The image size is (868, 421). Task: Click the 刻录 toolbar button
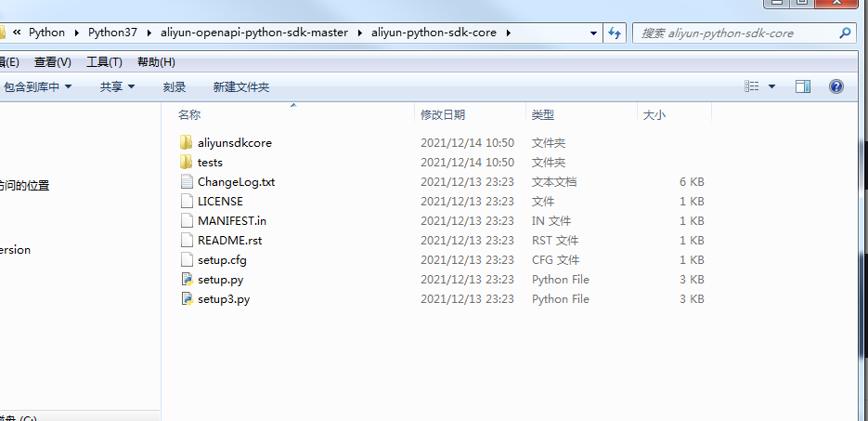tap(175, 87)
